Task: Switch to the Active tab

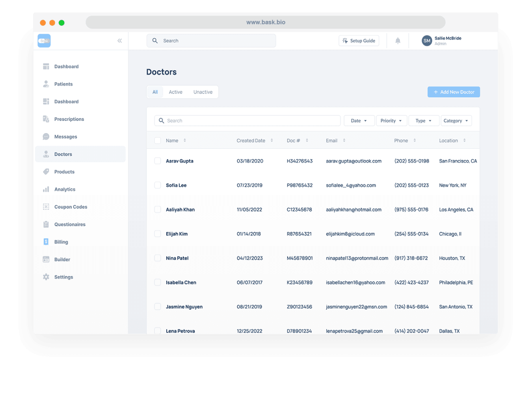Action: [175, 92]
